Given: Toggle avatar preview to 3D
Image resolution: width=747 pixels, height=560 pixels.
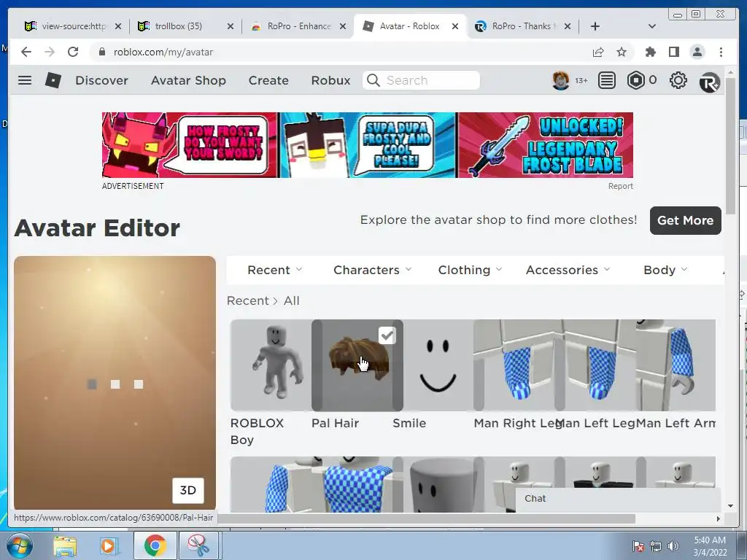Looking at the screenshot, I should click(x=187, y=491).
